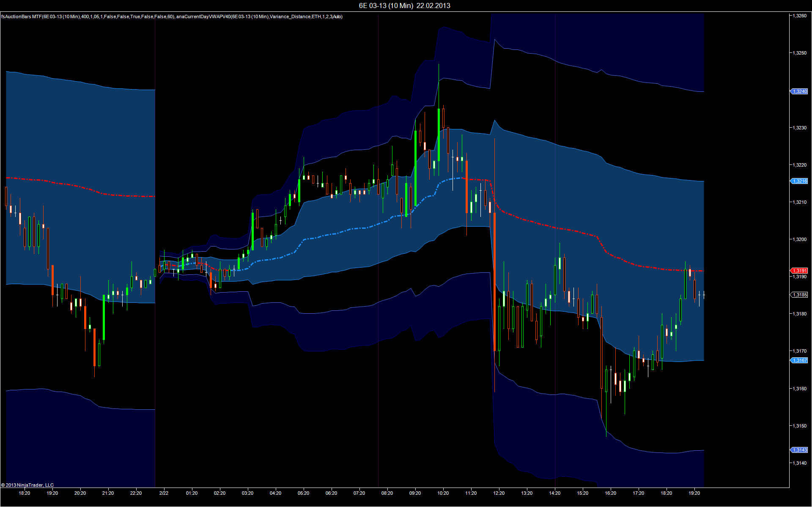The image size is (812, 507).
Task: Click the 16:20 time axis label
Action: coord(610,493)
